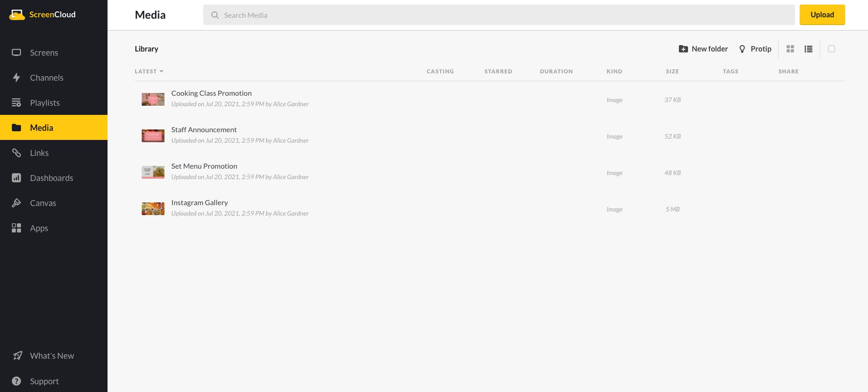Click the Tags column header
This screenshot has width=868, height=392.
730,72
